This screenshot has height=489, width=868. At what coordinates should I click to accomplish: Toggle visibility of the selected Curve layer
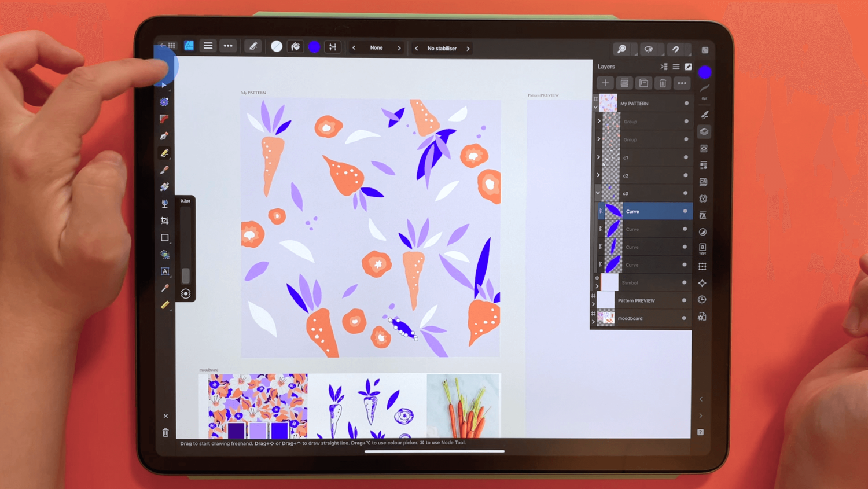(x=685, y=211)
